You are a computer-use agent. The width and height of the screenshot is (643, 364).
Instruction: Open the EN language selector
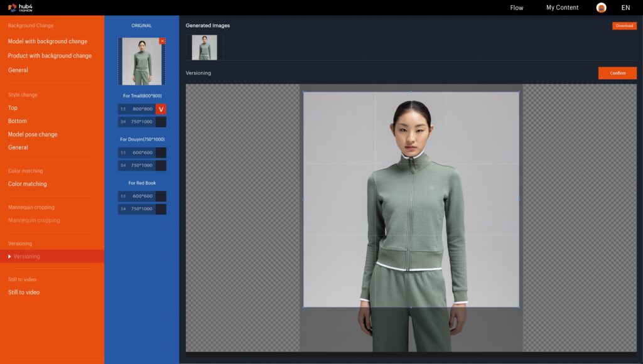(625, 8)
